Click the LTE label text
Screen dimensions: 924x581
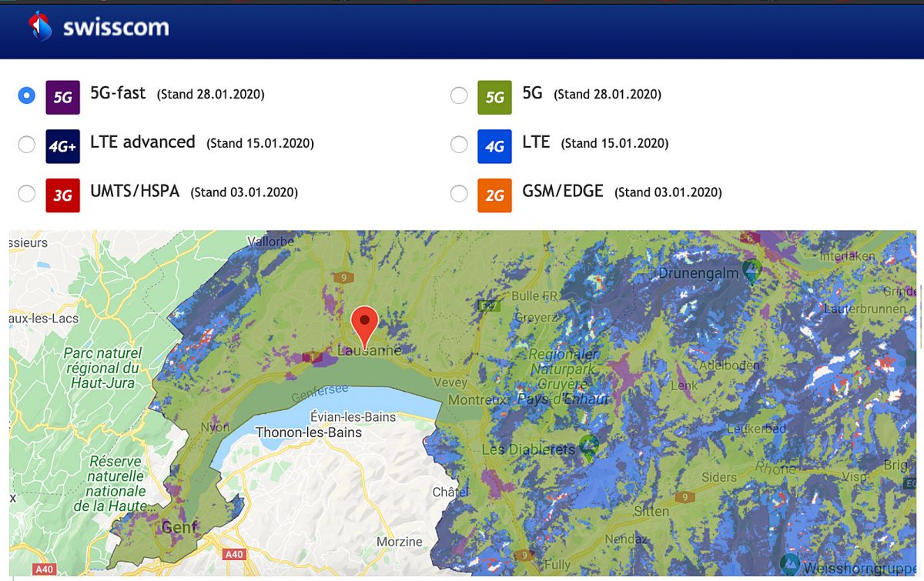tap(536, 142)
